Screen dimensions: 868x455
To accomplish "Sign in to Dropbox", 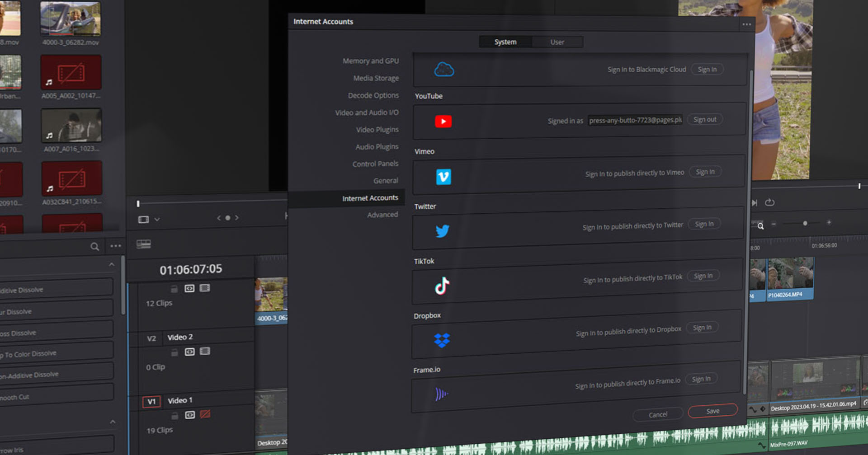I will 702,328.
